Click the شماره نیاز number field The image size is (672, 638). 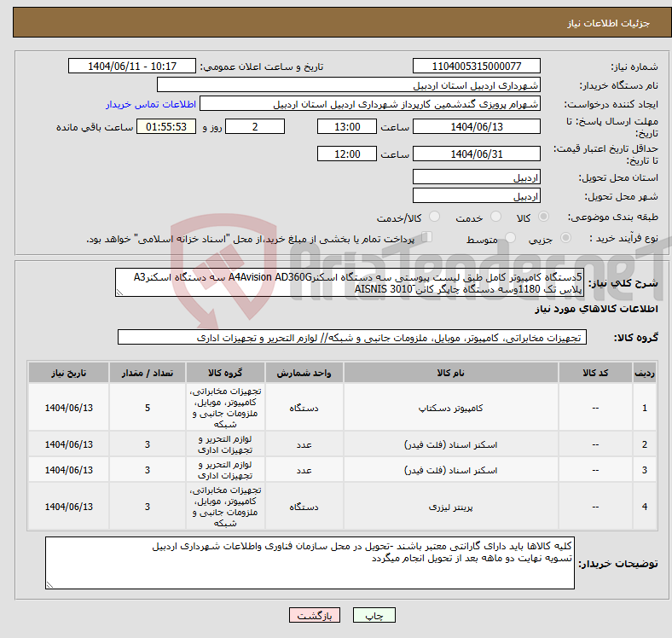pos(476,67)
